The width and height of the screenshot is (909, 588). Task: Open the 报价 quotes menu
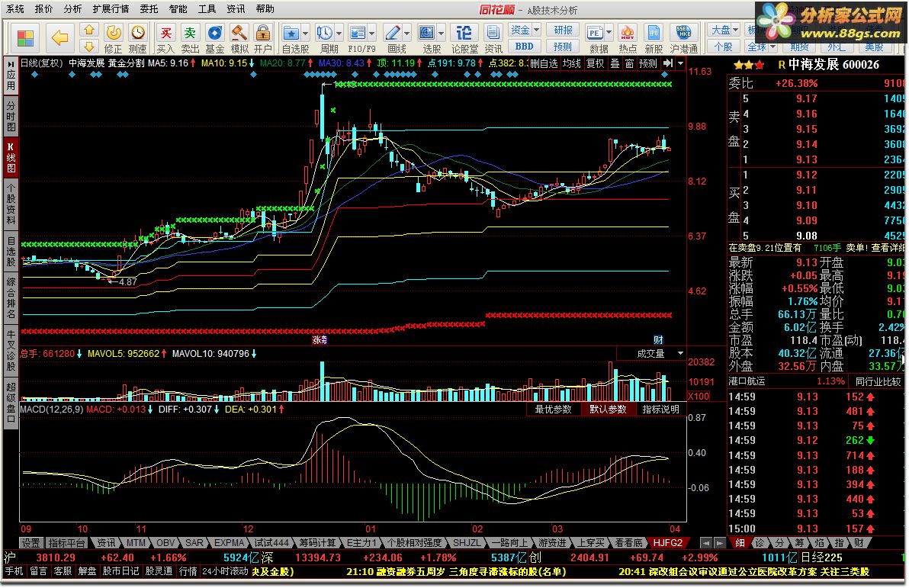click(x=44, y=8)
